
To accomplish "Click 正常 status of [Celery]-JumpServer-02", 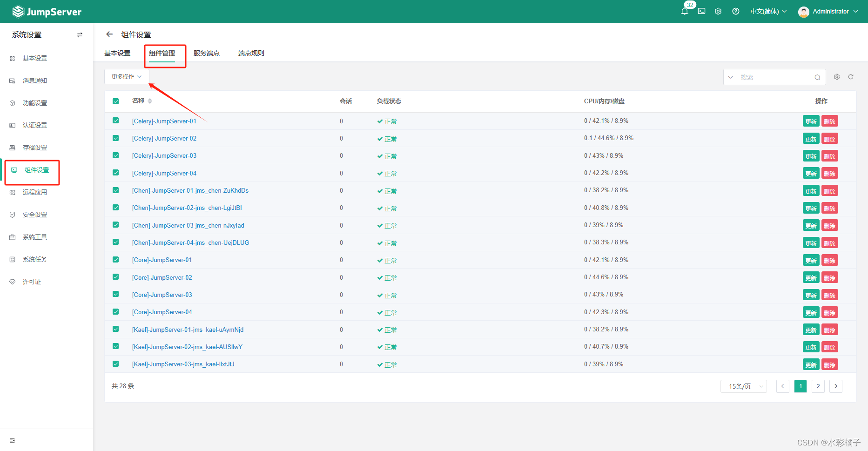I will pyautogui.click(x=387, y=139).
